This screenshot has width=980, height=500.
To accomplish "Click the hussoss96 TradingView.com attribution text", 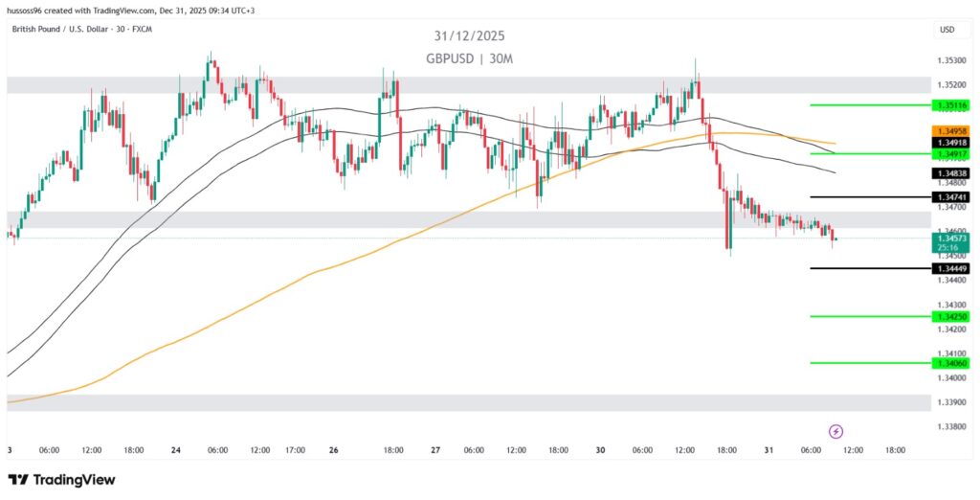I will click(133, 10).
